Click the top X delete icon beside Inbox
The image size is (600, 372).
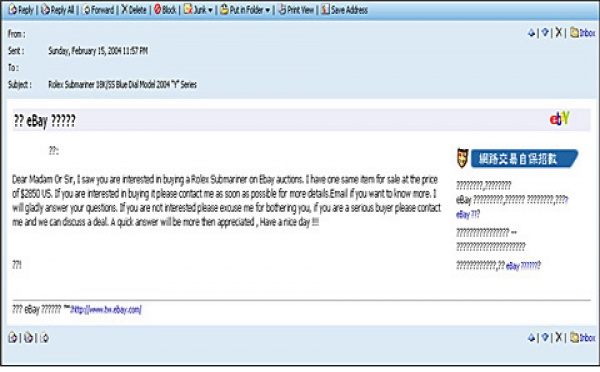[559, 33]
